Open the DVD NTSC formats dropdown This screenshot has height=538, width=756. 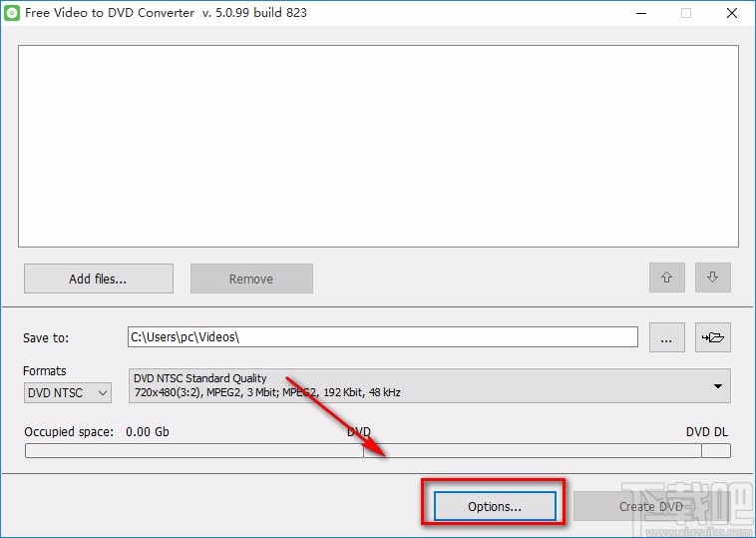[68, 392]
